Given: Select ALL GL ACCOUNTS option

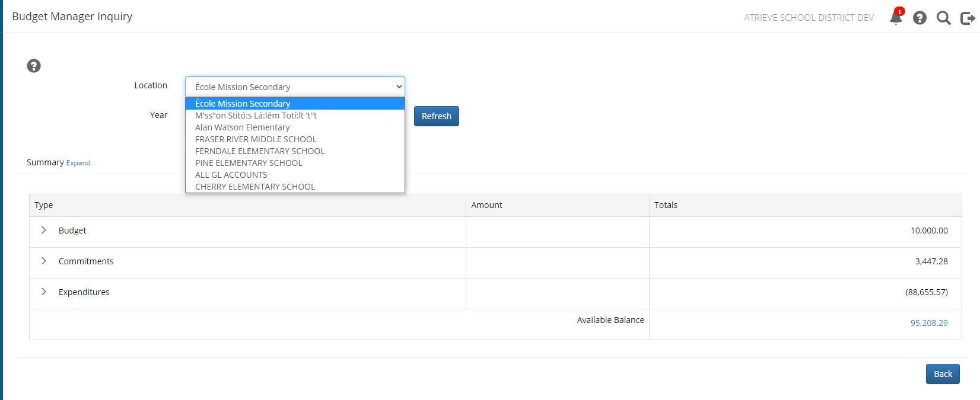Looking at the screenshot, I should click(231, 175).
